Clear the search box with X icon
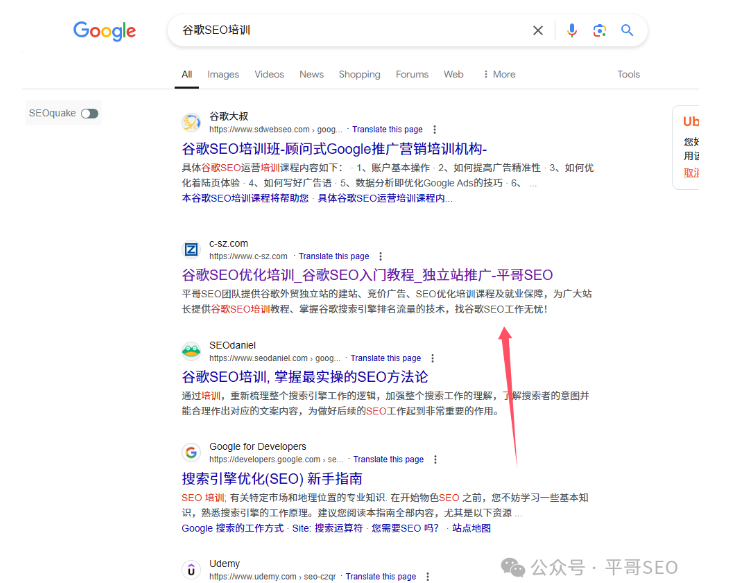746x583 pixels. (x=538, y=31)
